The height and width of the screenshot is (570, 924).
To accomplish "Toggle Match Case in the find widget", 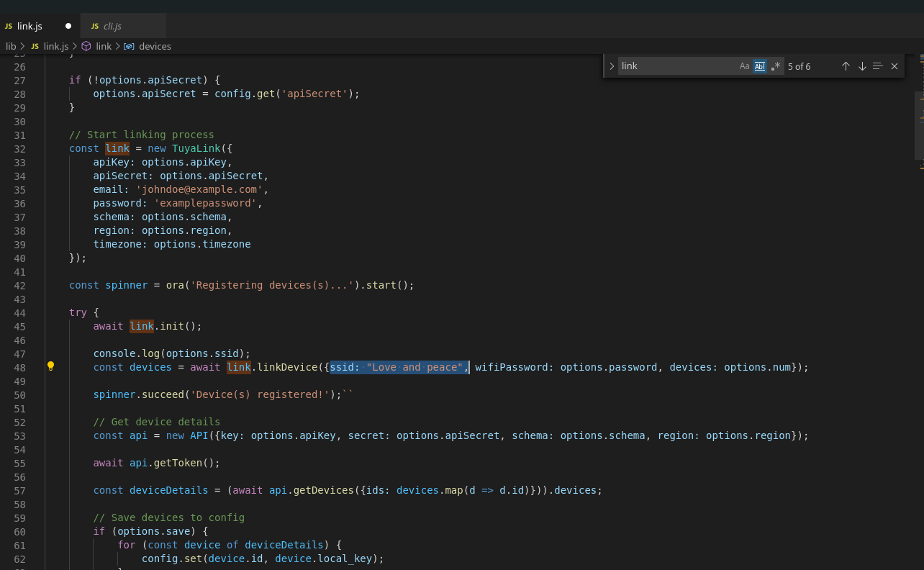I will pos(744,66).
